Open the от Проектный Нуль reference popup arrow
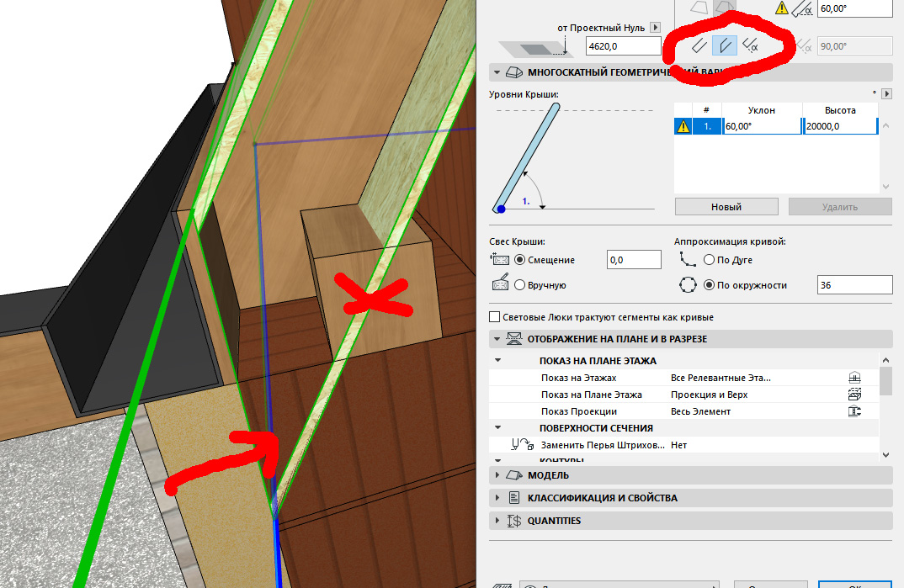904x588 pixels. tap(655, 27)
